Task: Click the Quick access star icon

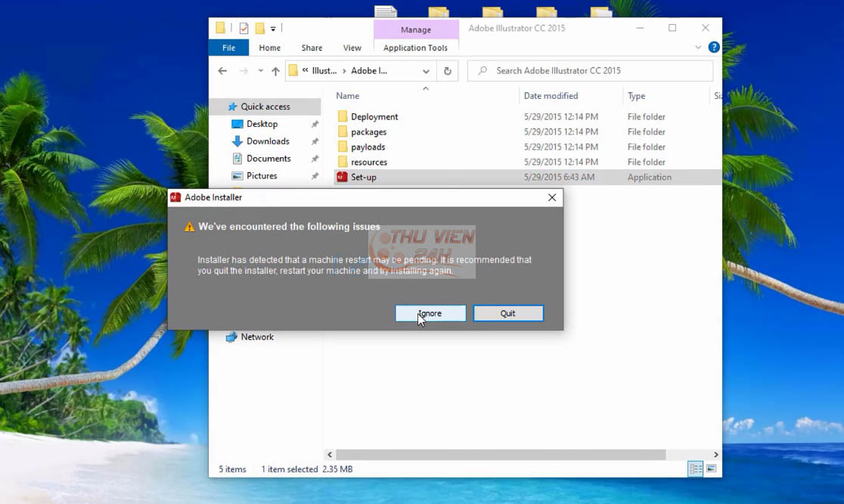Action: click(232, 107)
